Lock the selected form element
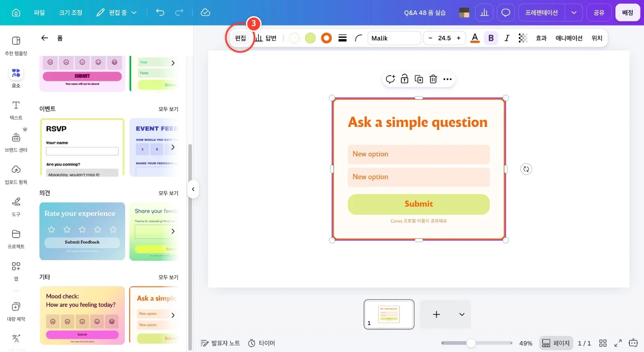The width and height of the screenshot is (644, 352). (x=405, y=79)
